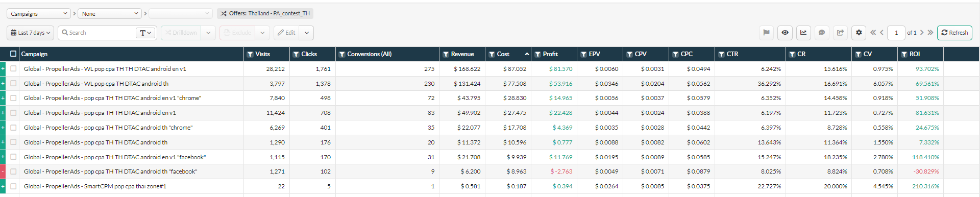This screenshot has height=197, width=980.
Task: Open the chart graph icon button
Action: [x=803, y=33]
